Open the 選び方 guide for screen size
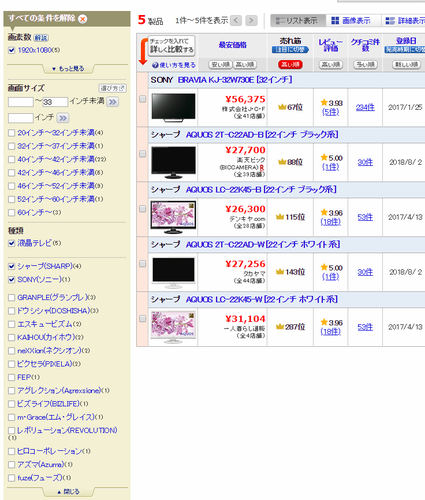Screen dimensions: 425x500 pyautogui.click(x=113, y=88)
